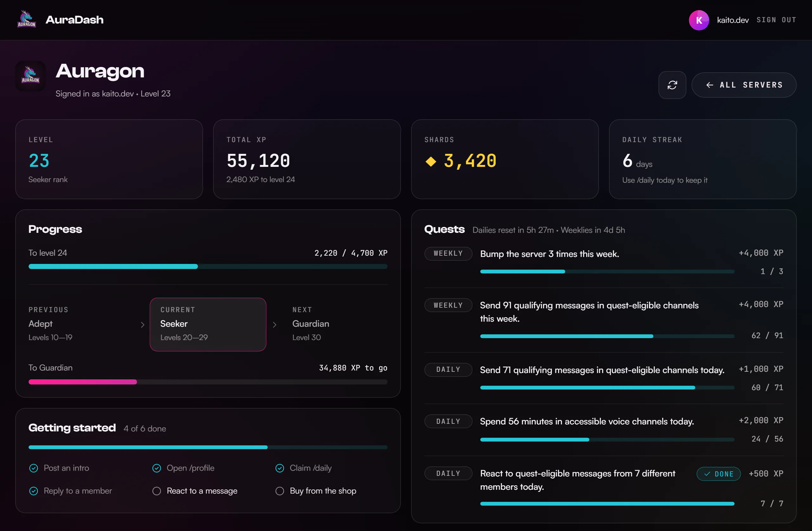Screen dimensions: 812x531
Task: Click the To level 24 progress bar
Action: click(x=208, y=266)
